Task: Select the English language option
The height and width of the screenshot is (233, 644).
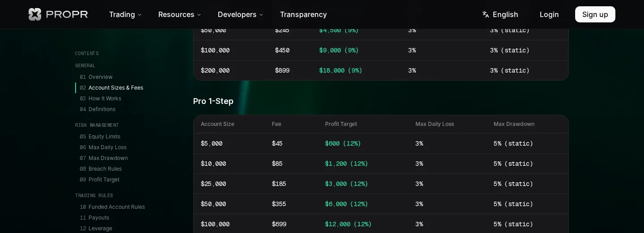Action: (505, 14)
